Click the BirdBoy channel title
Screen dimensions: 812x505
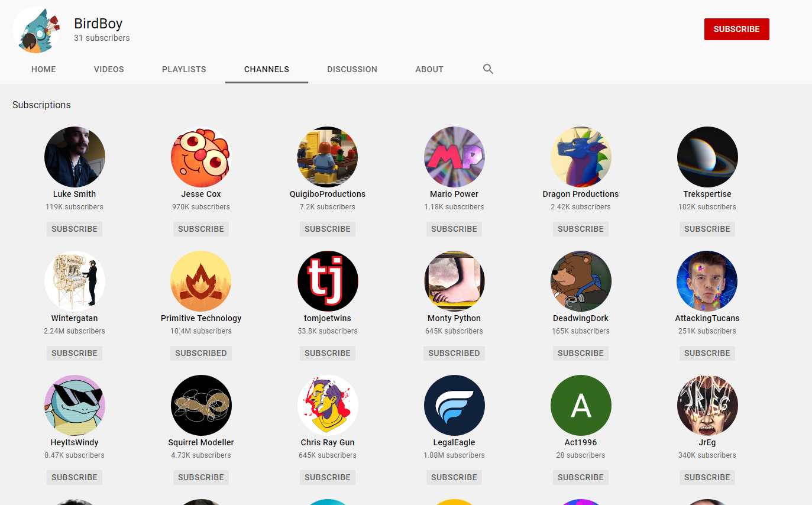[98, 24]
